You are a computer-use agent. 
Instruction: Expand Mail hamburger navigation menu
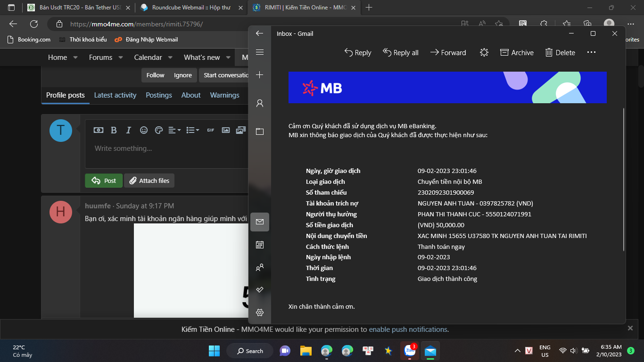point(259,52)
